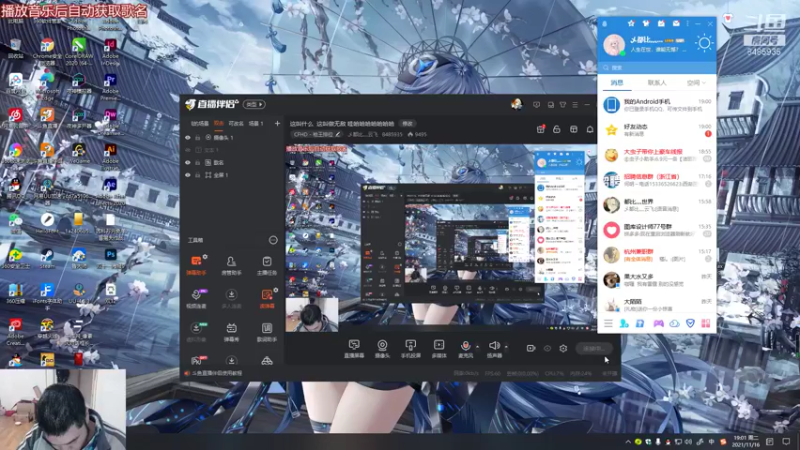This screenshot has width=800, height=450.
Task: Launch the 视频连麦 tool
Action: coord(196,298)
